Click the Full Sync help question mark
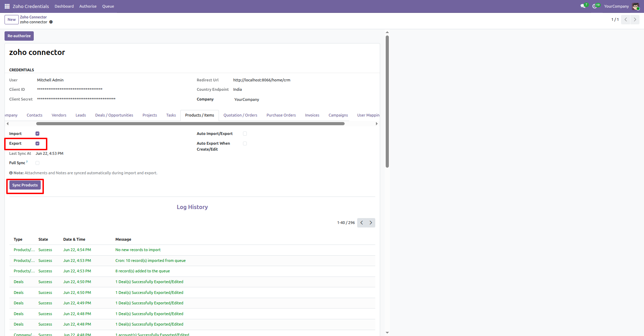This screenshot has height=336, width=644. click(x=27, y=162)
